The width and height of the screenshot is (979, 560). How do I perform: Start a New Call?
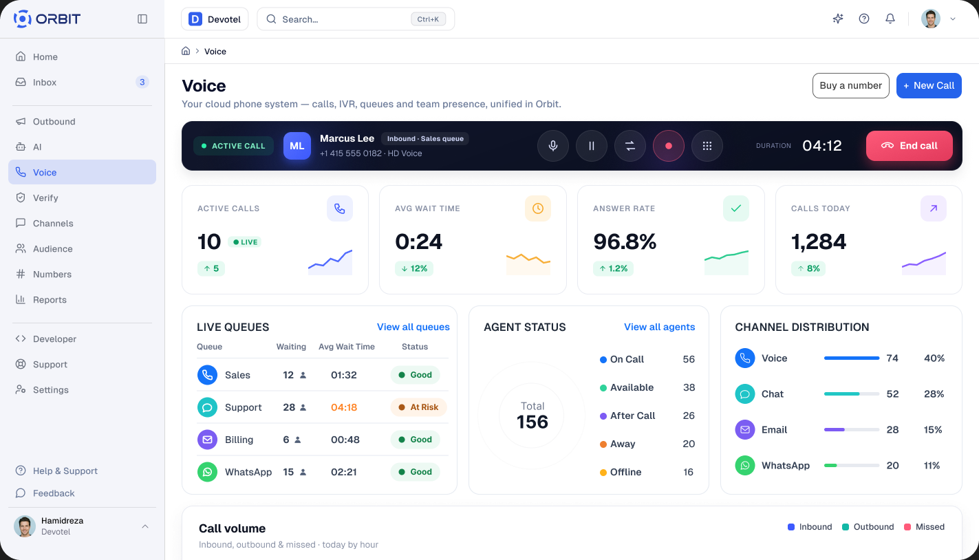929,86
